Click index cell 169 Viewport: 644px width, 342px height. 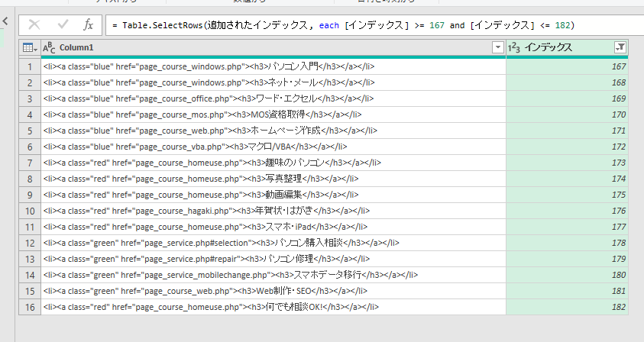pyautogui.click(x=567, y=98)
